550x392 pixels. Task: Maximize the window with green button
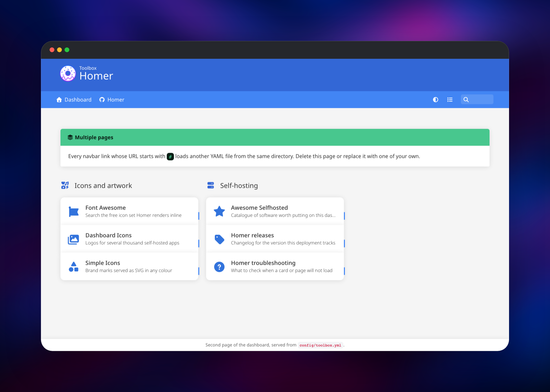point(67,50)
